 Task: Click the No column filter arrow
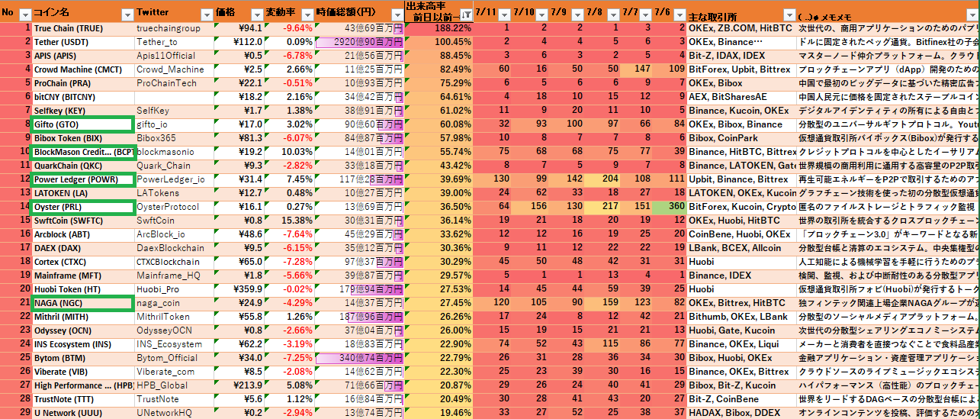pos(24,15)
